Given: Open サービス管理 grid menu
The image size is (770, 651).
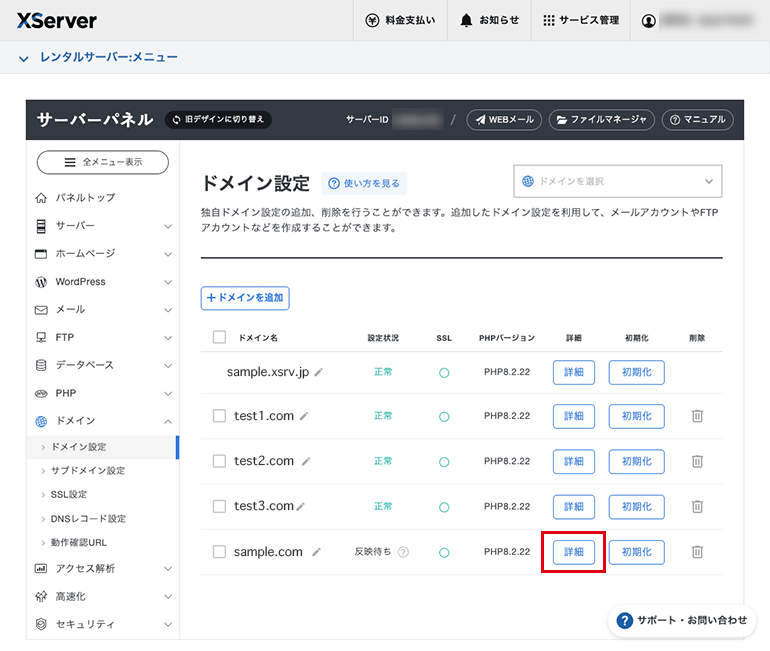Looking at the screenshot, I should click(x=581, y=20).
